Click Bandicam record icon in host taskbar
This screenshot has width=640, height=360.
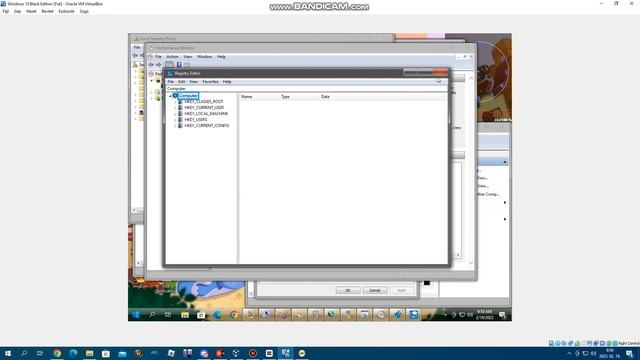[253, 353]
